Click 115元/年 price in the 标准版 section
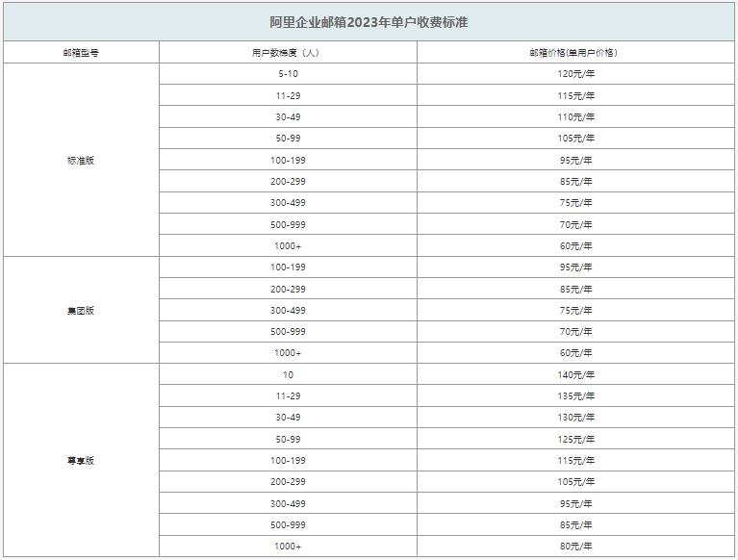Image resolution: width=738 pixels, height=560 pixels. pos(575,95)
